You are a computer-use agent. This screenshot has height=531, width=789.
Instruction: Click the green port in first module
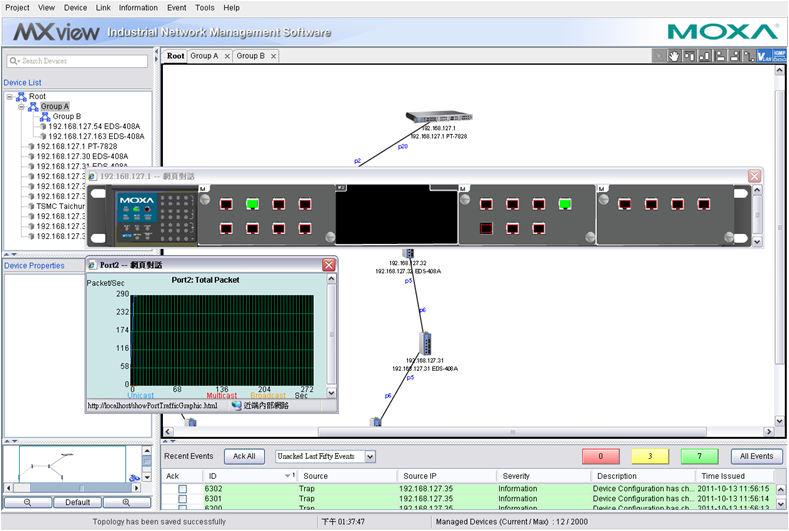coord(252,204)
